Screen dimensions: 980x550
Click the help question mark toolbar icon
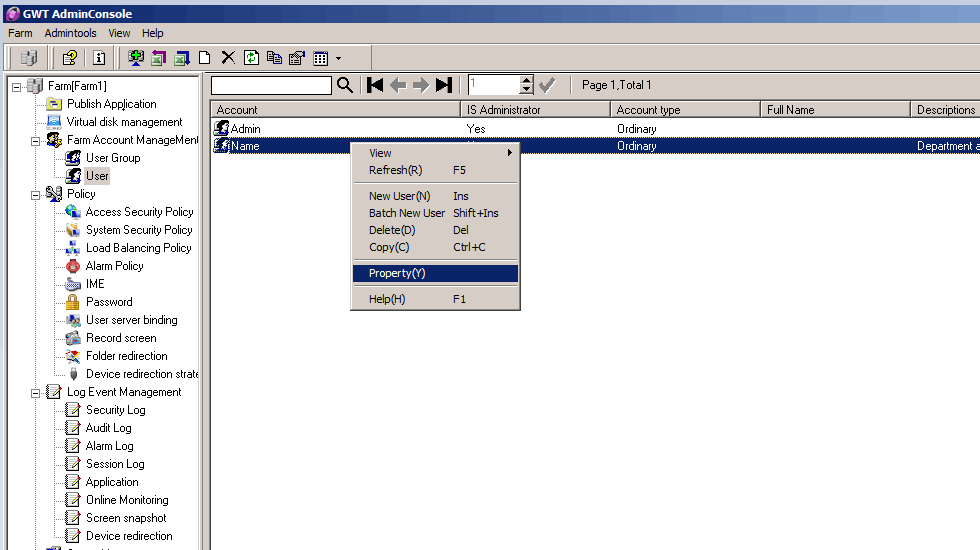click(70, 58)
